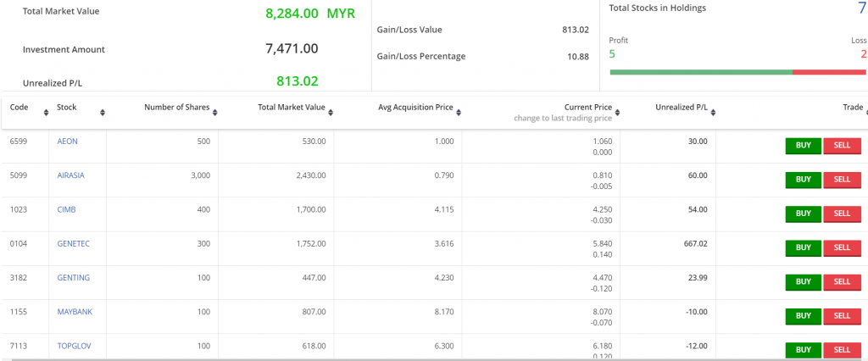Image resolution: width=868 pixels, height=361 pixels.
Task: Sort by Total Market Value arrows
Action: coord(331,113)
